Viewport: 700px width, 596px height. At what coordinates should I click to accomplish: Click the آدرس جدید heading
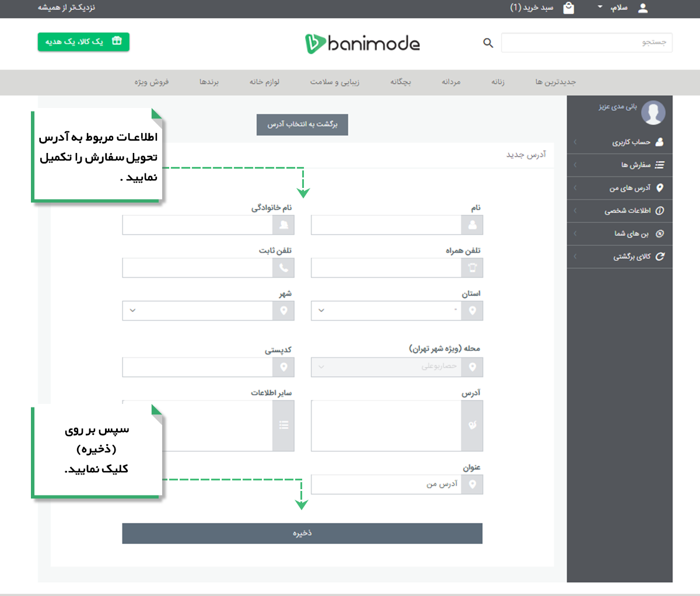point(526,155)
